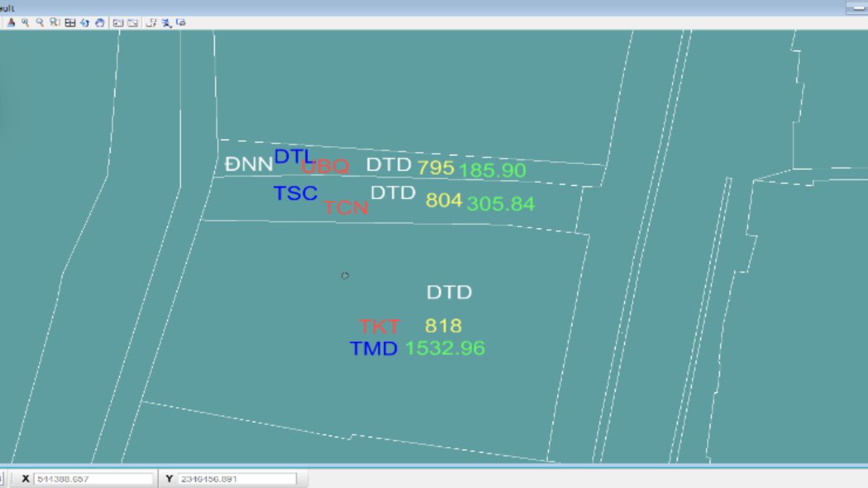Click the next view icon in toolbar
Image resolution: width=868 pixels, height=488 pixels.
click(132, 22)
